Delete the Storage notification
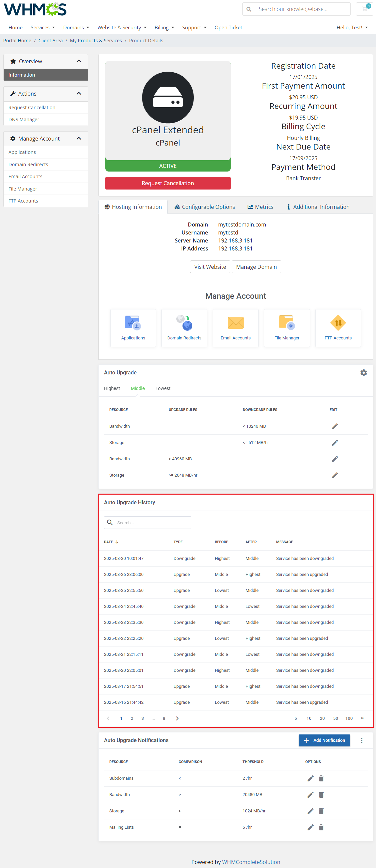376x868 pixels. pyautogui.click(x=321, y=811)
